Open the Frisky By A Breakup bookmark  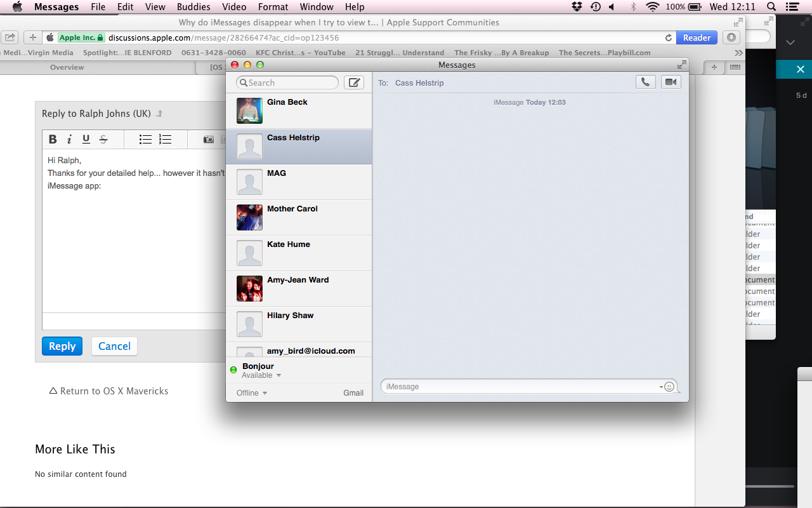502,53
